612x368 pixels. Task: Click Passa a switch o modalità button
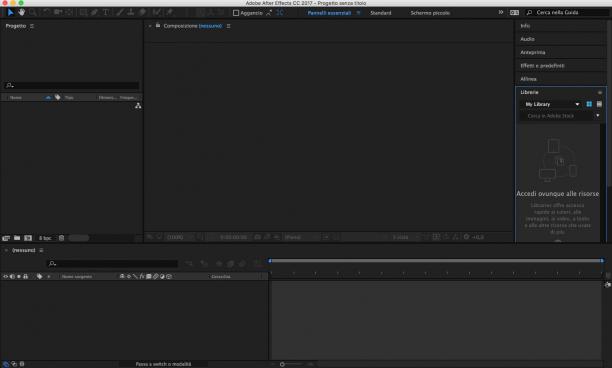[164, 364]
